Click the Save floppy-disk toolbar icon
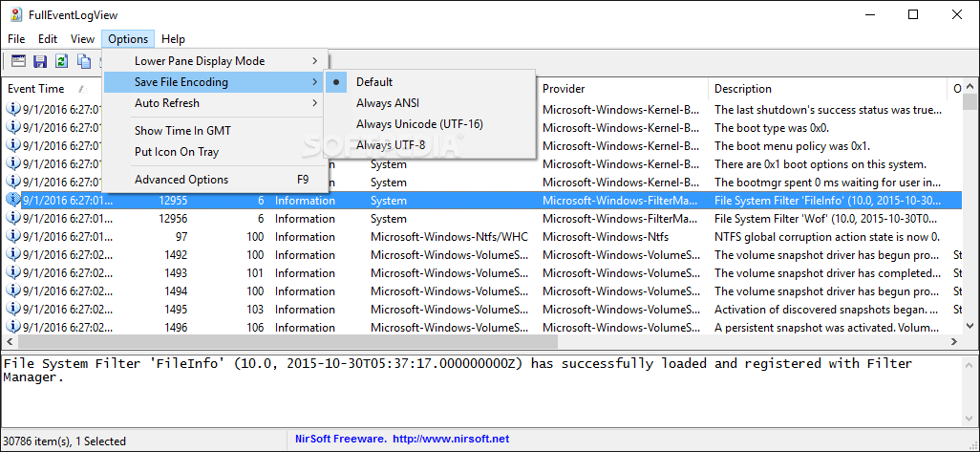Screen dimensions: 980x452 41,60
